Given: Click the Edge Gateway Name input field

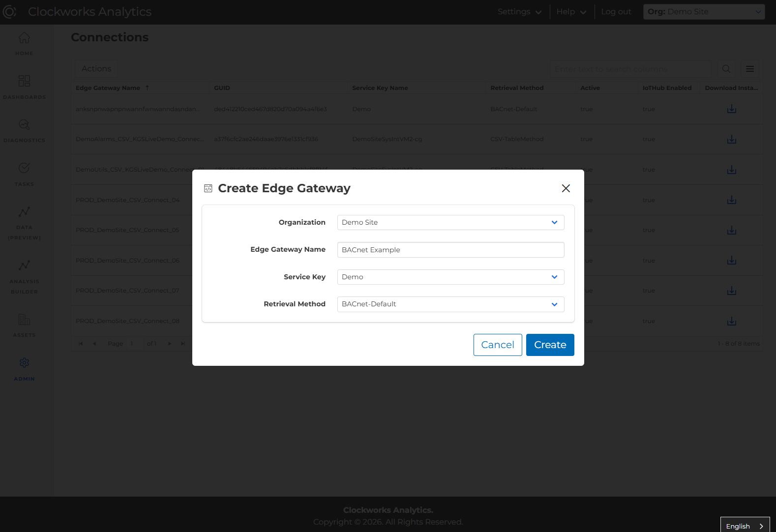Looking at the screenshot, I should [450, 250].
